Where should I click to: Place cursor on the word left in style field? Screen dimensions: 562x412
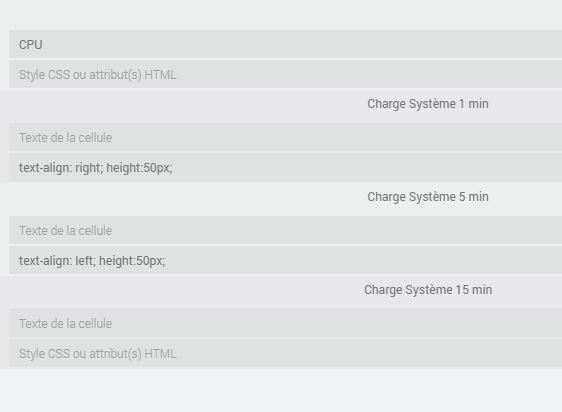tap(85, 261)
